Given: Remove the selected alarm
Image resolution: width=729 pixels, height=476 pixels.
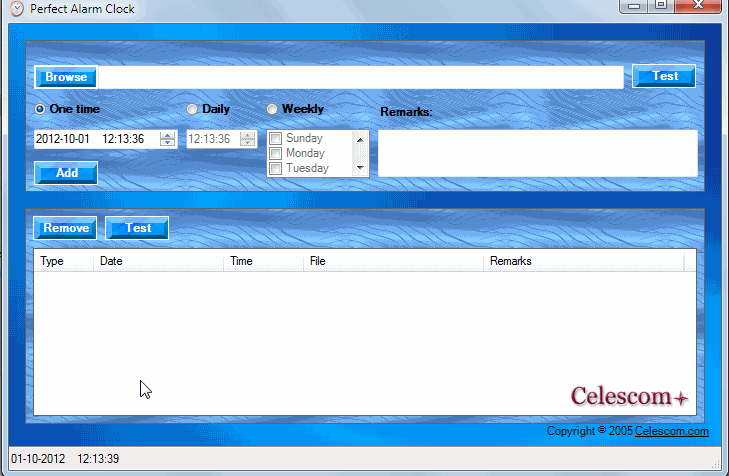Looking at the screenshot, I should pos(65,228).
